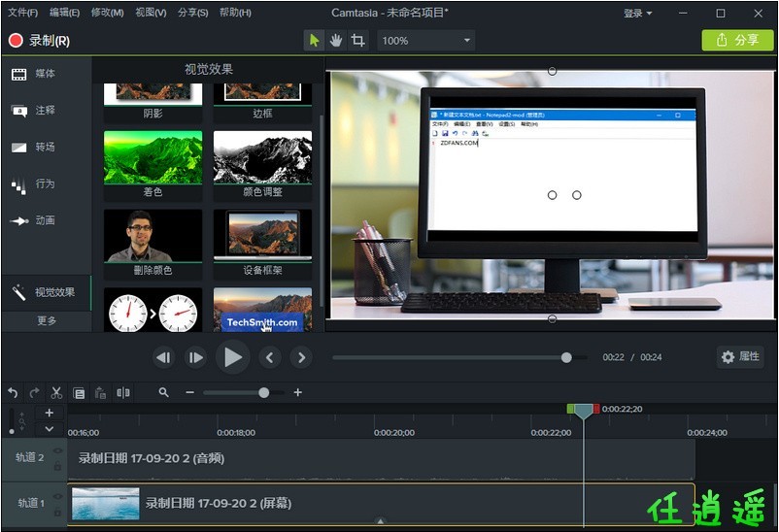This screenshot has width=779, height=532.
Task: Toggle the lock of 轨道 1
Action: click(x=57, y=512)
